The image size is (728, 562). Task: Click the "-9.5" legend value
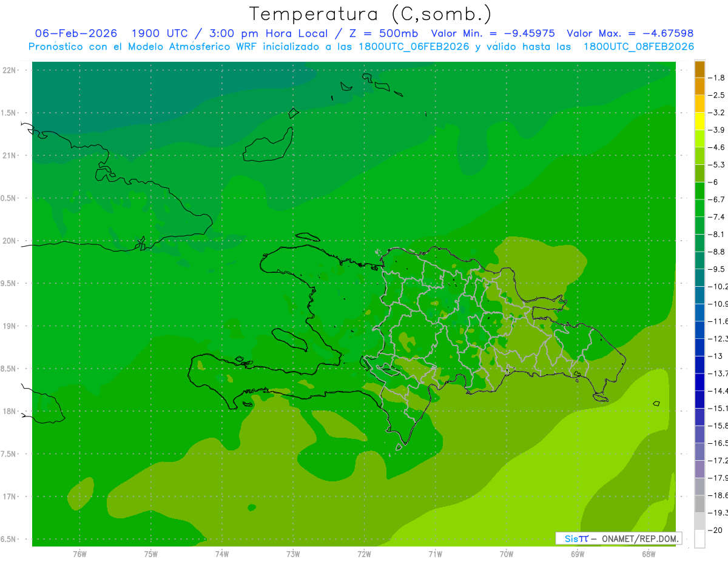pyautogui.click(x=718, y=269)
